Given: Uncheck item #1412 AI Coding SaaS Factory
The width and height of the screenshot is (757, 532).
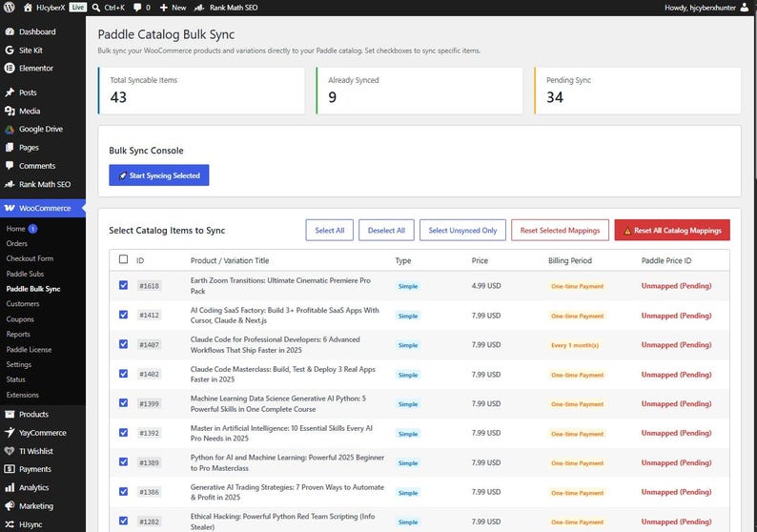Looking at the screenshot, I should pos(124,315).
